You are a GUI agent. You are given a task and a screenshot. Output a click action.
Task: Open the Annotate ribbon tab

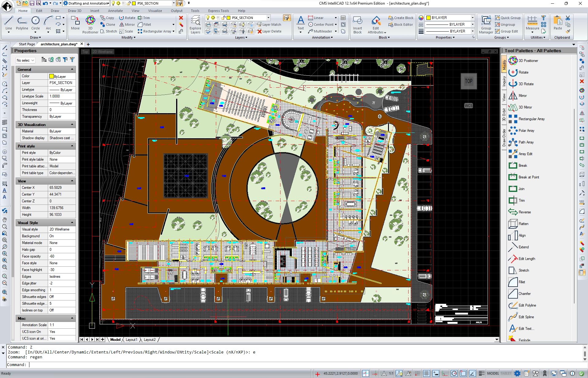click(x=115, y=11)
